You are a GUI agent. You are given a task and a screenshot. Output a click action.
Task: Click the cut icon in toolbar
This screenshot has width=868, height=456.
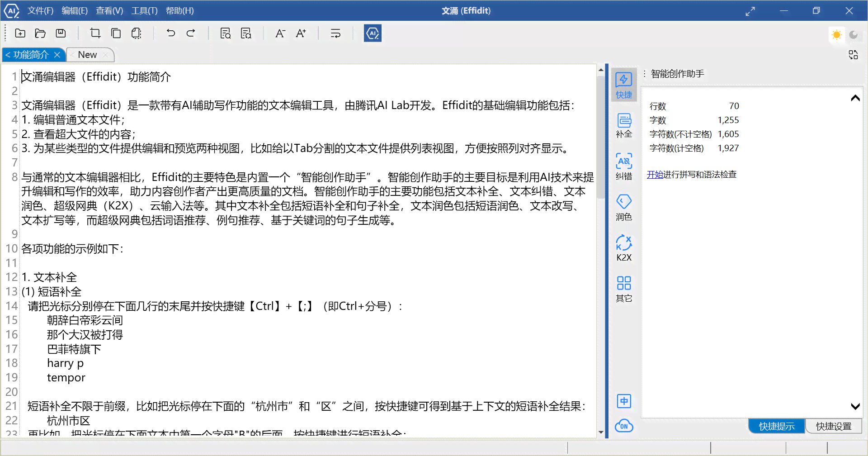[95, 33]
